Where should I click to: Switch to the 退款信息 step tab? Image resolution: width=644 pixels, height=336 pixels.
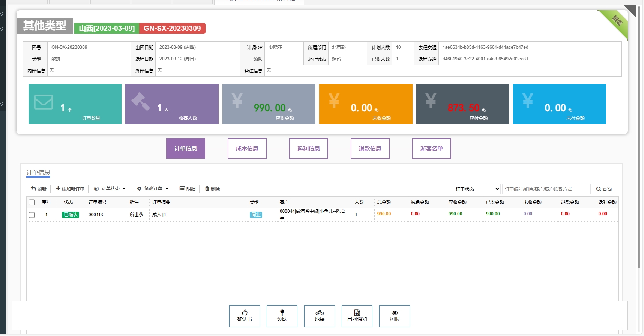point(370,148)
